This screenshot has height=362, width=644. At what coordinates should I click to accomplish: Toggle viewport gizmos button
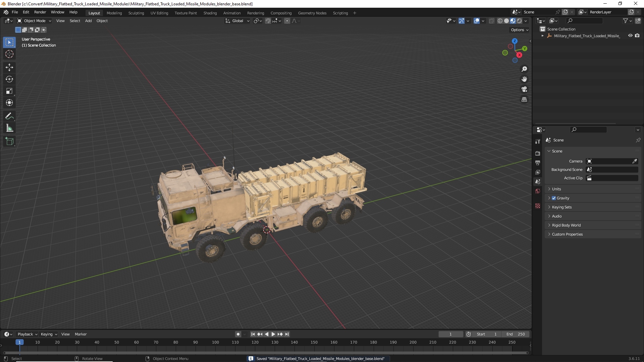coord(461,21)
